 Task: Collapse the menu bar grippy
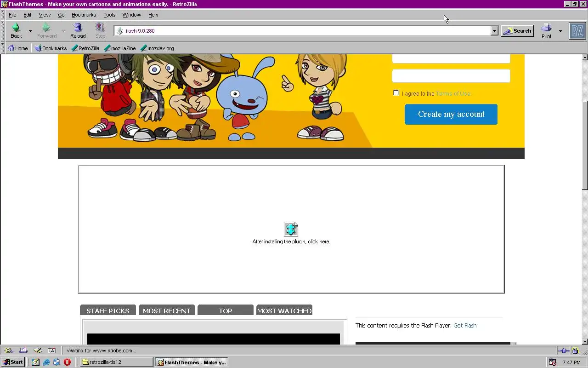tap(3, 15)
